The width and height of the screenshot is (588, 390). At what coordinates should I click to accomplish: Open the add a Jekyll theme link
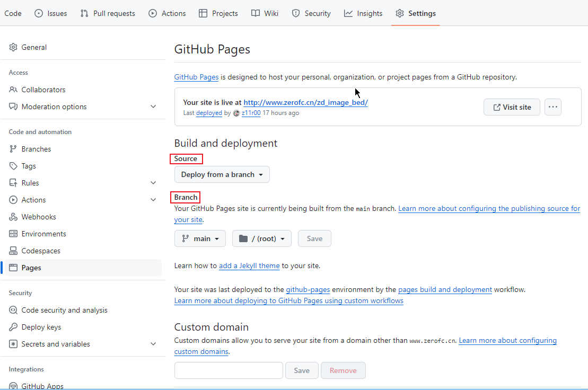[249, 265]
